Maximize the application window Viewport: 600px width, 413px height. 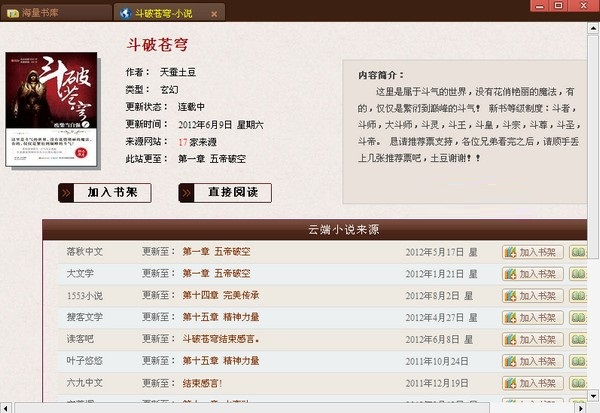(x=558, y=6)
